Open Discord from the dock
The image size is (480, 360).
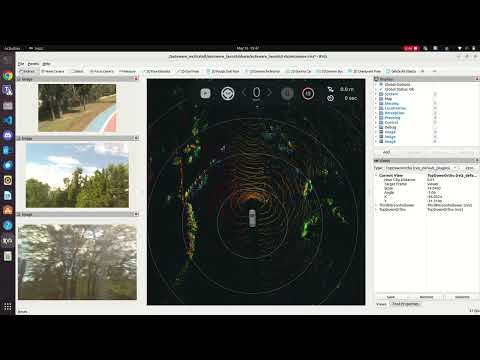click(x=8, y=135)
